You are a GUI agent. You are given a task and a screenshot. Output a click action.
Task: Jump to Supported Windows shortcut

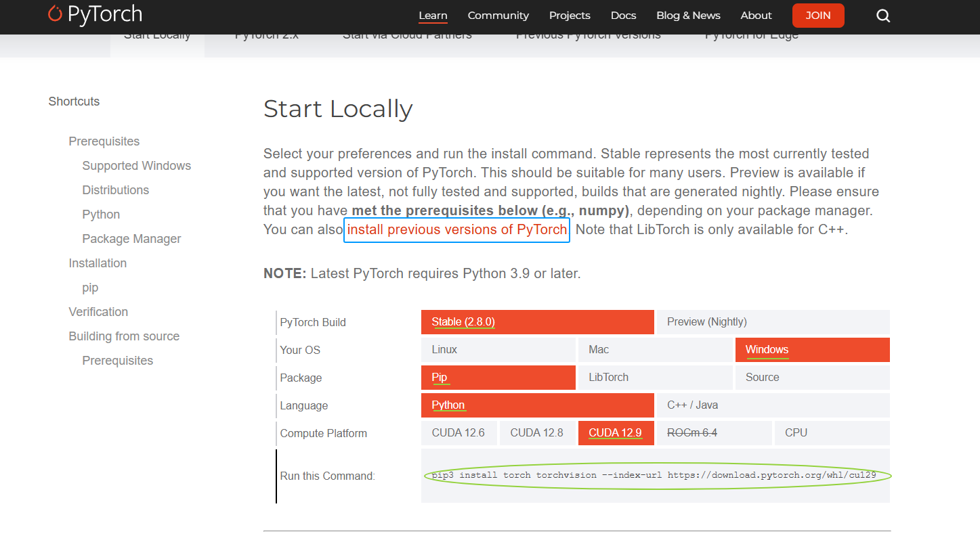[137, 166]
